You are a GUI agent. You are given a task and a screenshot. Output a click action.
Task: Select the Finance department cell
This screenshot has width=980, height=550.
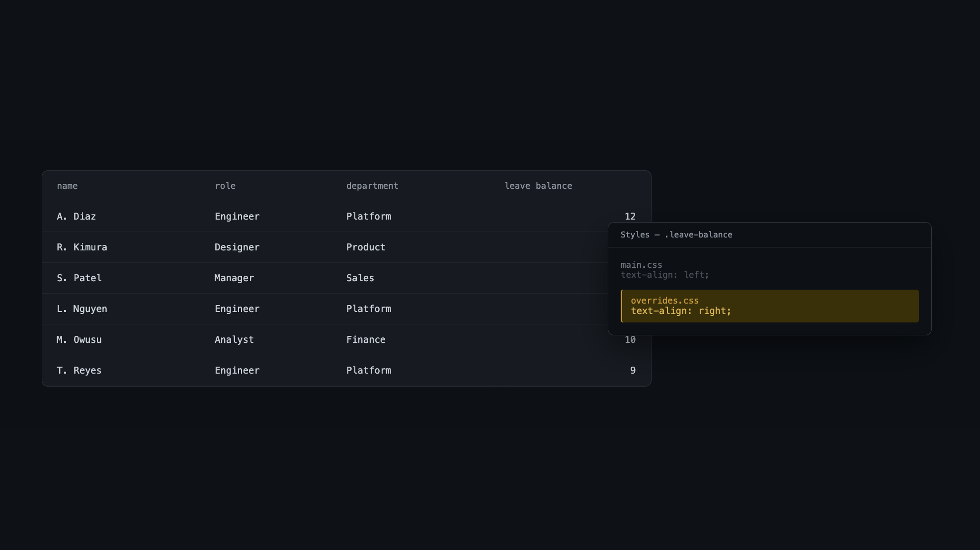pos(366,340)
